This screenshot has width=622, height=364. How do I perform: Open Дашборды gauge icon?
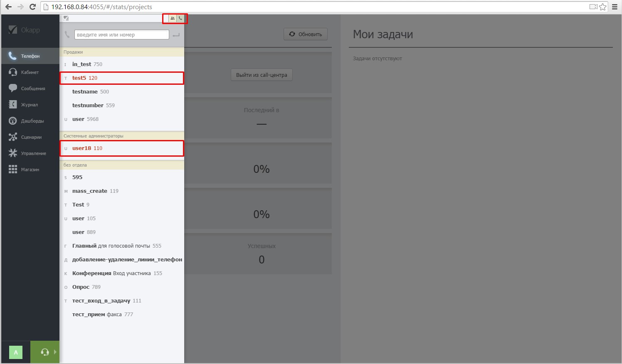(x=12, y=121)
